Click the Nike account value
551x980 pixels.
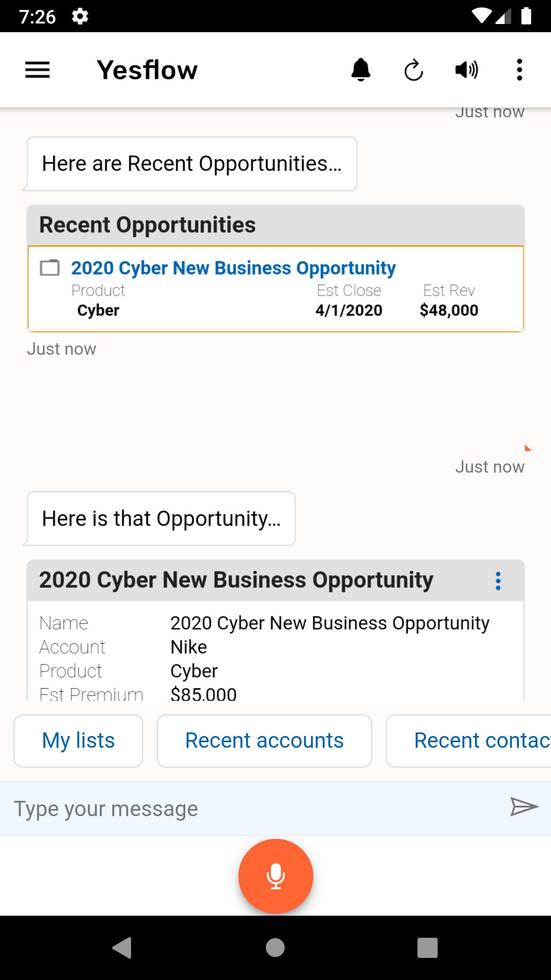[188, 647]
